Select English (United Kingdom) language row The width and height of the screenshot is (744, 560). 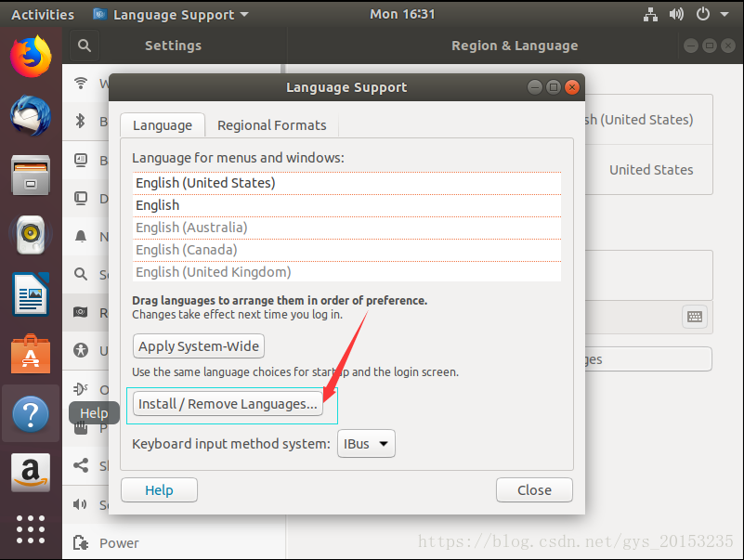[x=346, y=272]
